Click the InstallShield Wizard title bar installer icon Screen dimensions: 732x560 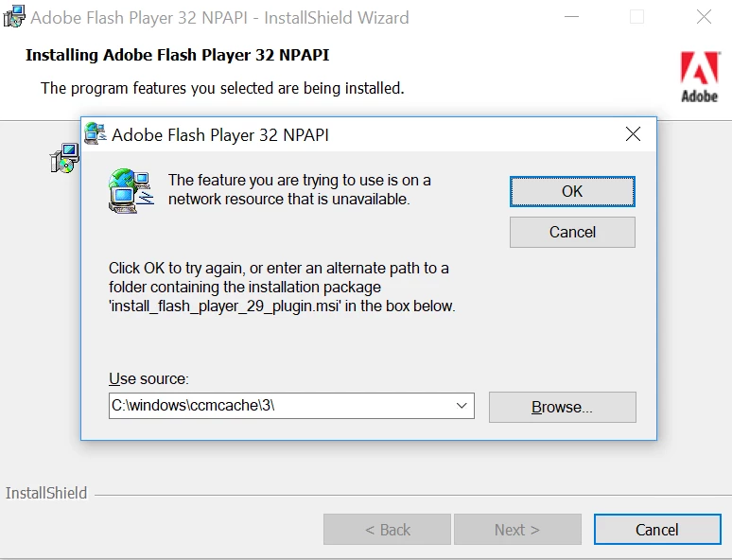tap(14, 17)
